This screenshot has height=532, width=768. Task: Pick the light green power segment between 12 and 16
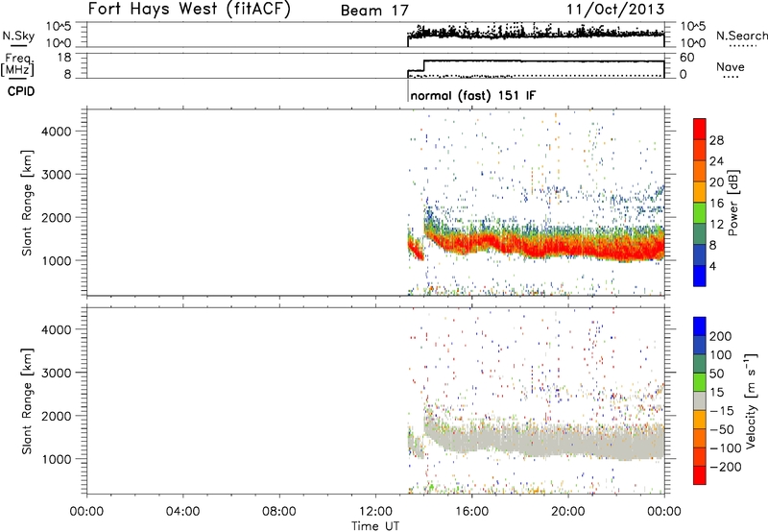(x=700, y=213)
